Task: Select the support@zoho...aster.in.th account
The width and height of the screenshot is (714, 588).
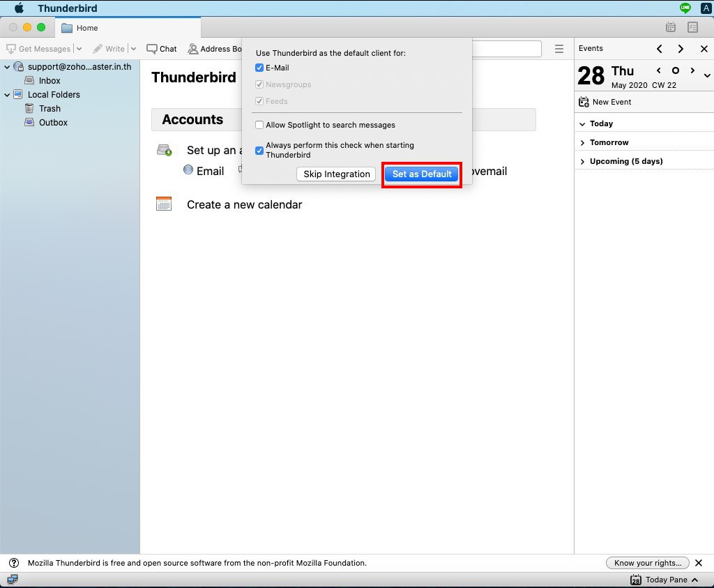Action: tap(79, 66)
